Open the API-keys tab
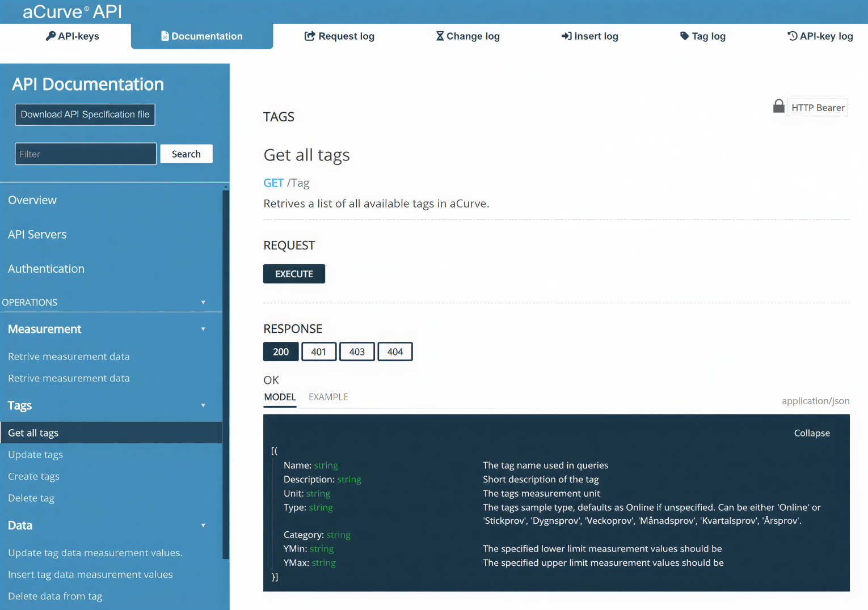Image resolution: width=868 pixels, height=610 pixels. tap(72, 36)
